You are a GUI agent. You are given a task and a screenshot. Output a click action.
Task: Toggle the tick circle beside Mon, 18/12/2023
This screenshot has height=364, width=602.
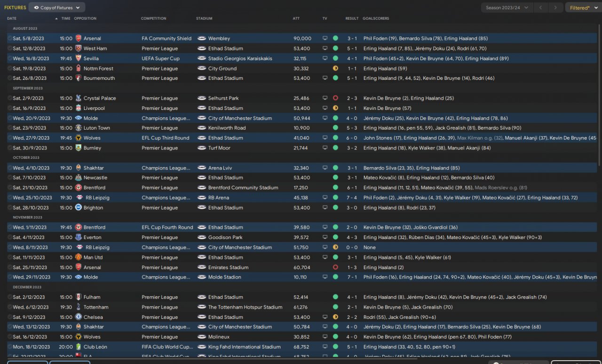(10, 347)
